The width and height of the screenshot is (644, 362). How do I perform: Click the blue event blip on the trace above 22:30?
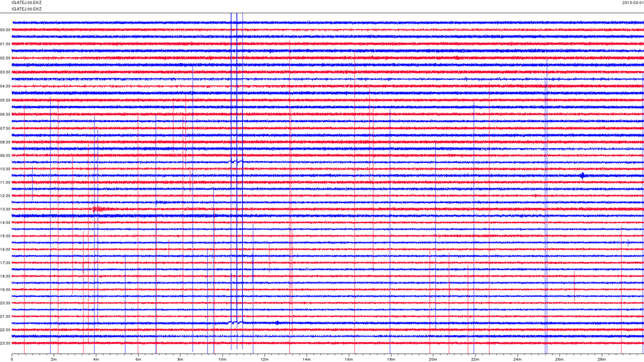click(x=277, y=322)
